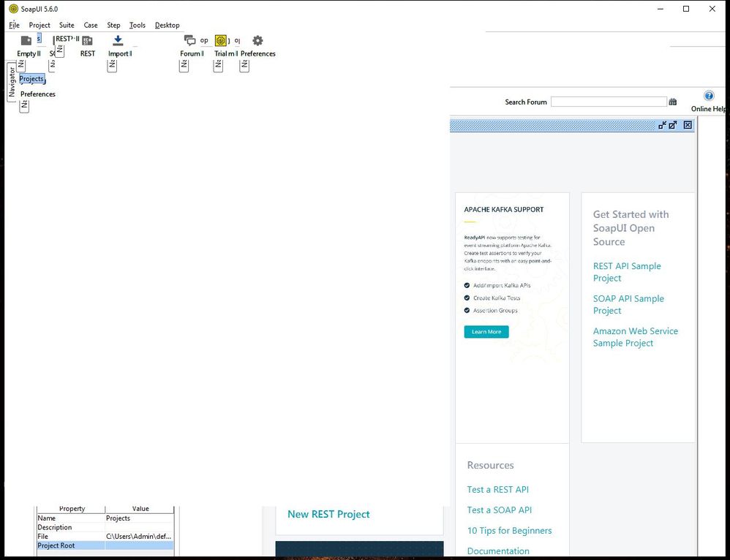
Task: Maximize the start page panel with the outward-arrow icon
Action: pos(673,125)
